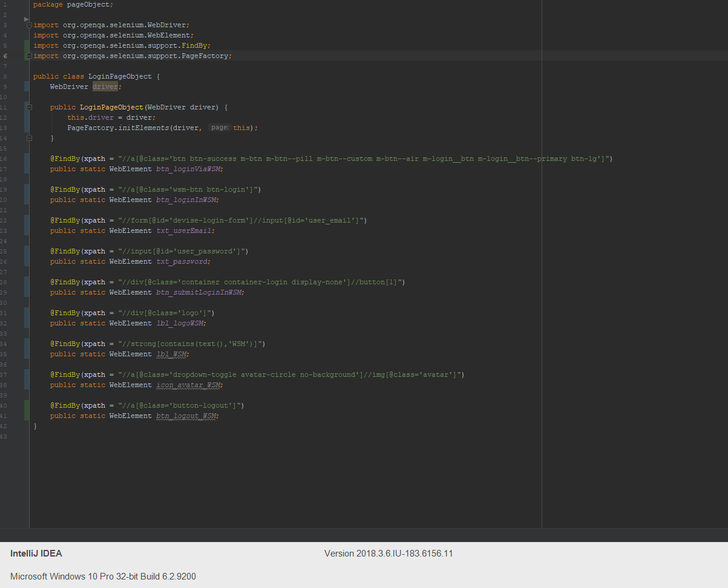Click the 'Version 2018.3.6.IU-183.6156.11' text
The height and width of the screenshot is (588, 728).
(389, 554)
